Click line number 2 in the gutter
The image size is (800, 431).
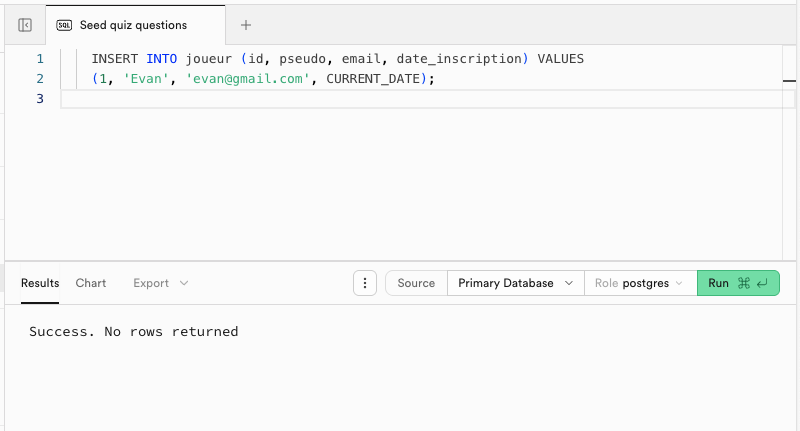(x=40, y=79)
